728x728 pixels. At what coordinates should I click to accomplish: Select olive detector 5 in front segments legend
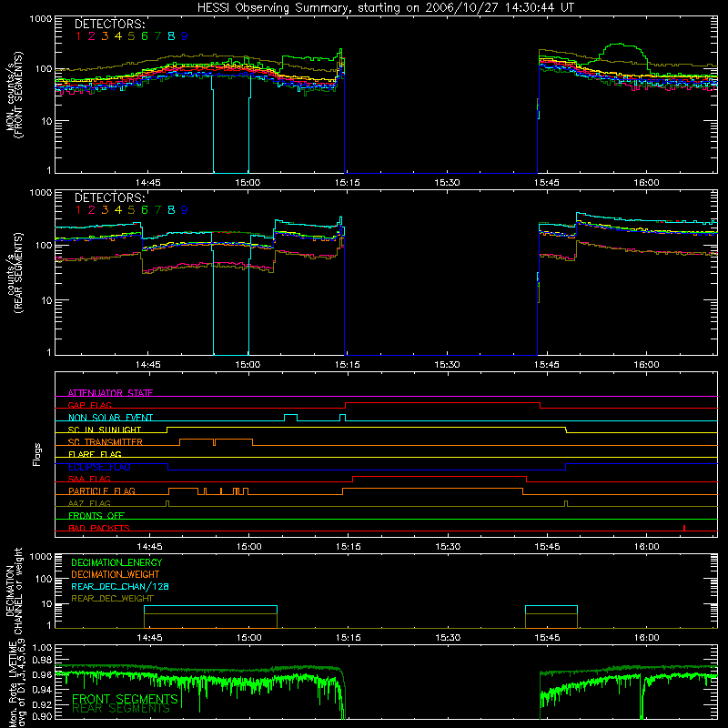pyautogui.click(x=131, y=36)
